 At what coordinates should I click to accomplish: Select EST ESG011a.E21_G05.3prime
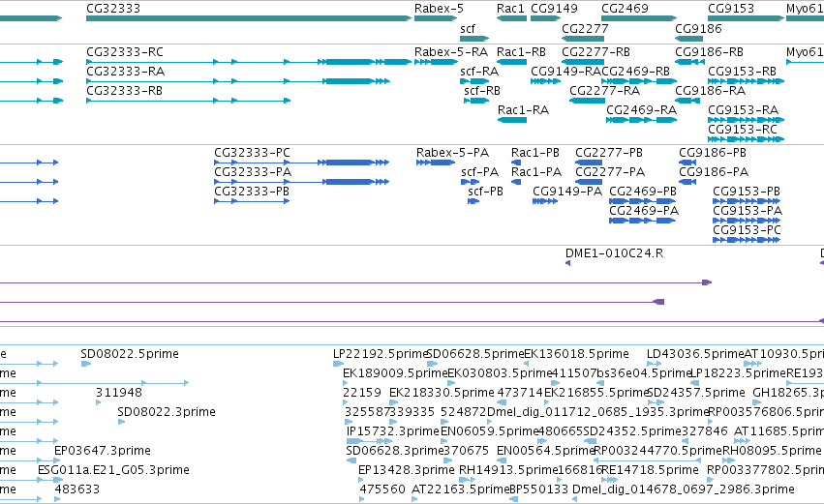coord(113,469)
